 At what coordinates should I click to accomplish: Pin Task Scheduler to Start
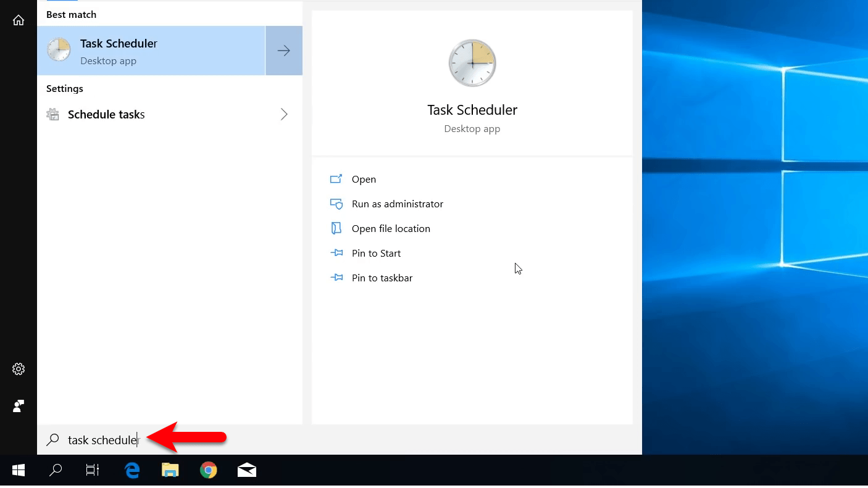pos(376,254)
